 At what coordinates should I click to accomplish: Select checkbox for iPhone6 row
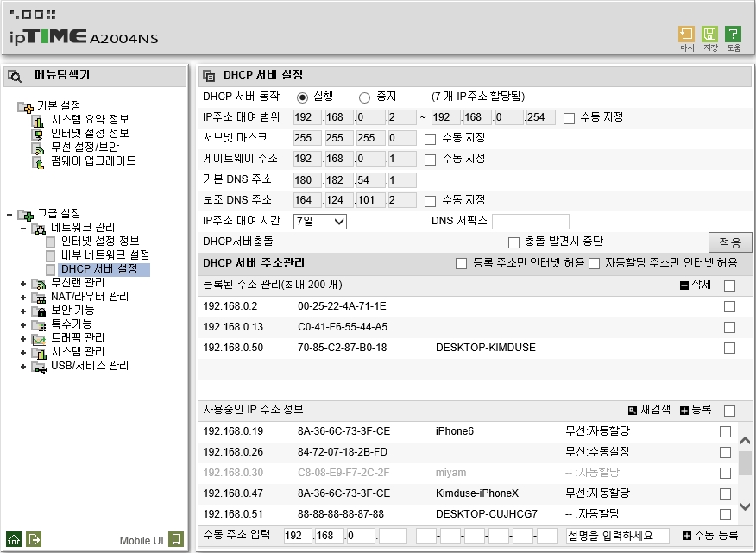pos(725,431)
